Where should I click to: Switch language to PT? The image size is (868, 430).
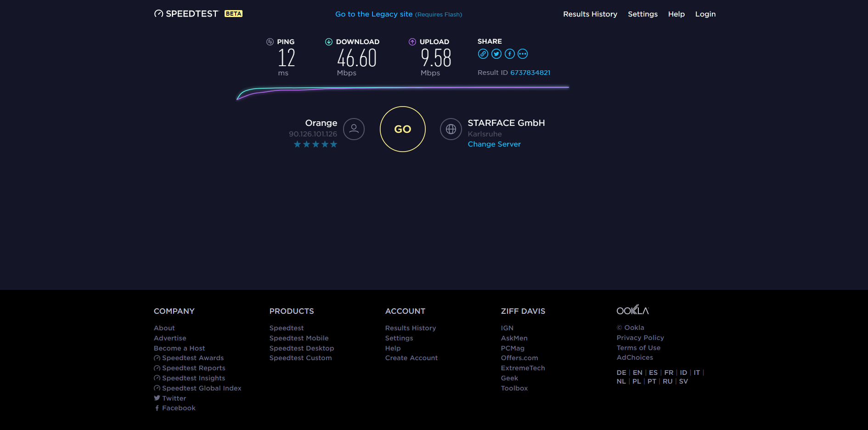[x=652, y=381]
